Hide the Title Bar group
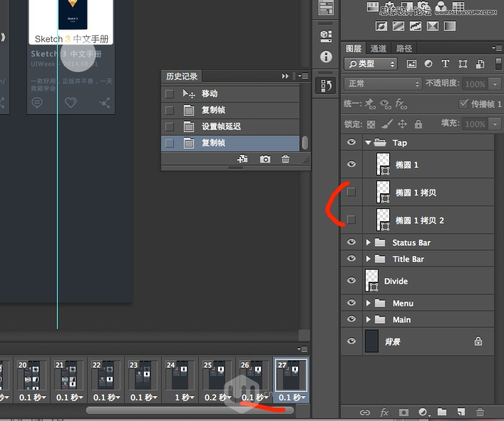Image resolution: width=504 pixels, height=421 pixels. [x=351, y=258]
